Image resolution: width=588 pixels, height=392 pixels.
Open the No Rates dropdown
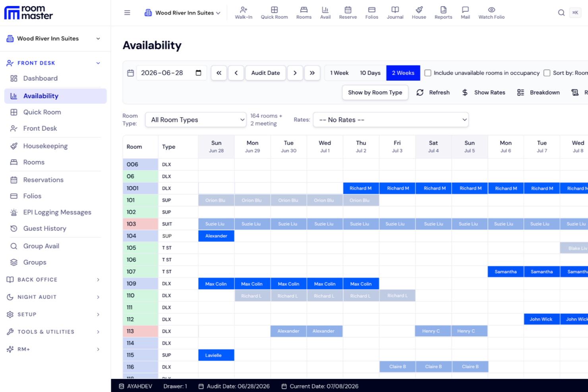click(391, 120)
